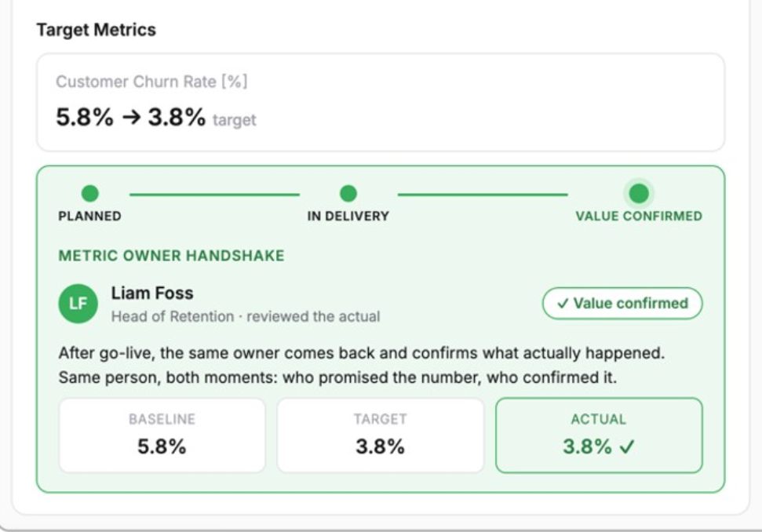
Task: Click the green checkmark beside Actual value
Action: tap(627, 446)
